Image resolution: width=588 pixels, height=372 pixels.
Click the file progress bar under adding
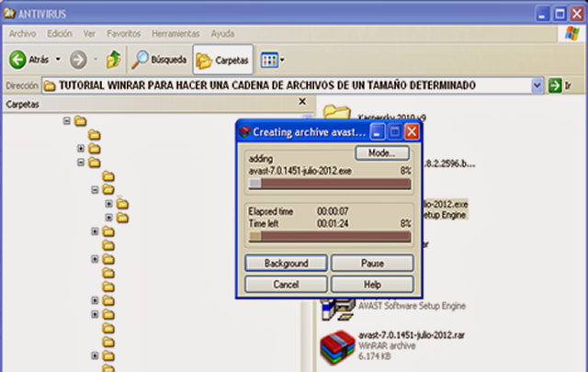pyautogui.click(x=330, y=184)
